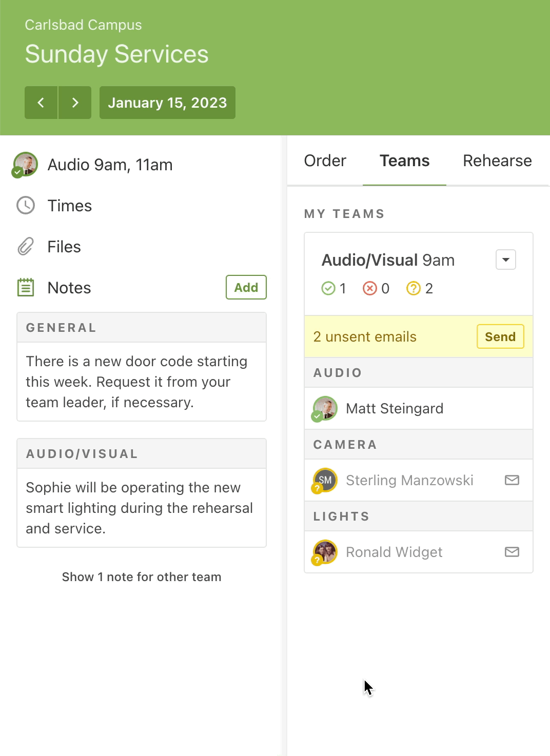The width and height of the screenshot is (550, 756).
Task: Add a new note
Action: [x=246, y=287]
